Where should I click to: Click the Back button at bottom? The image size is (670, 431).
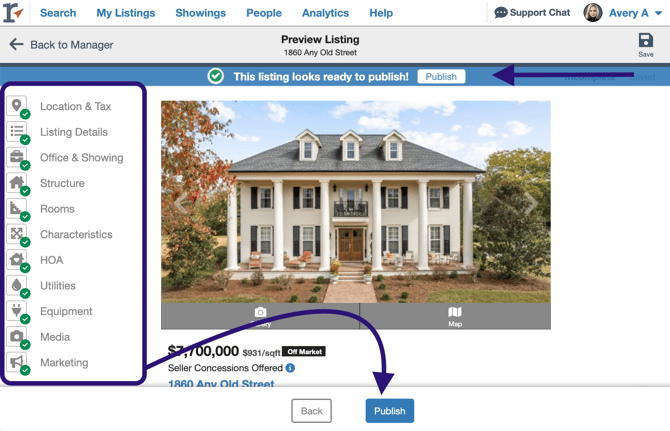[311, 411]
